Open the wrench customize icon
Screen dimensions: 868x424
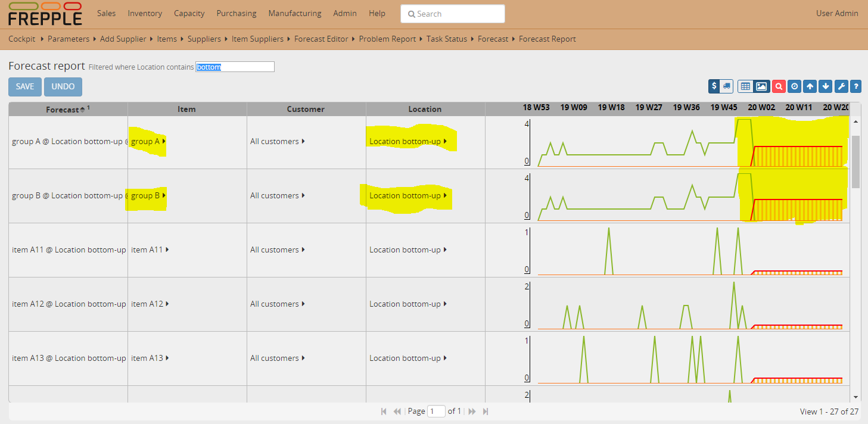[841, 86]
